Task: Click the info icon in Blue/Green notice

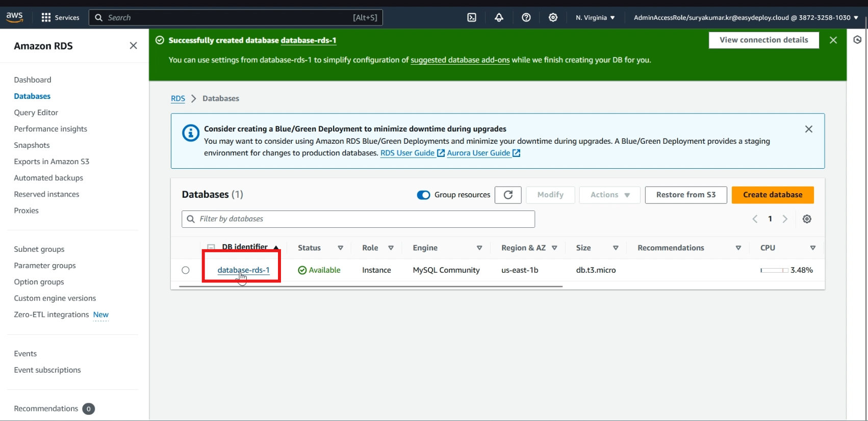Action: tap(191, 134)
